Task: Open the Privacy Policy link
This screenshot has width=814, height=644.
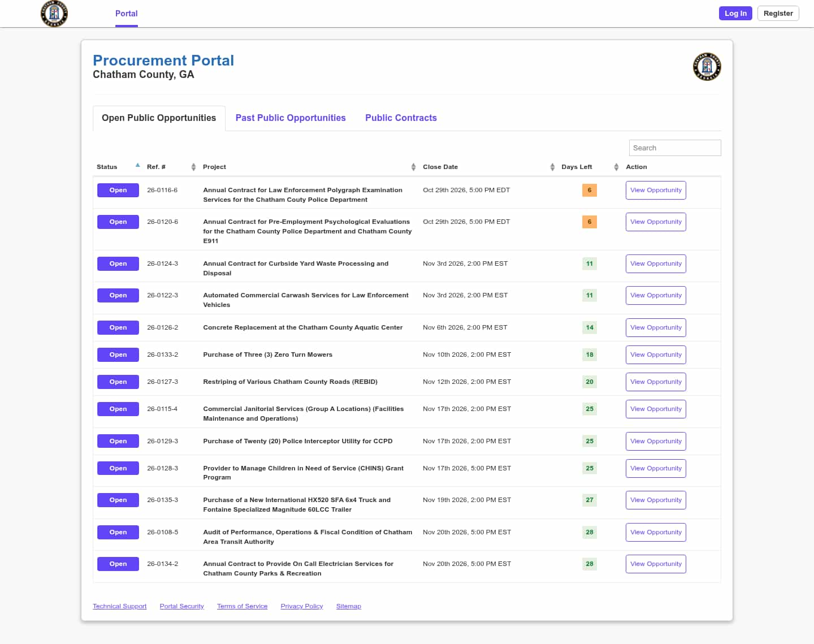Action: coord(302,606)
